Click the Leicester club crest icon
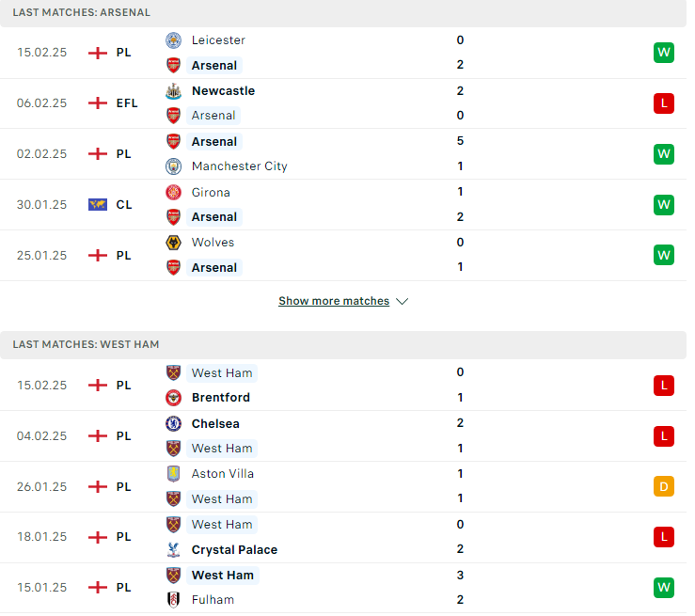The width and height of the screenshot is (695, 616). 175,40
